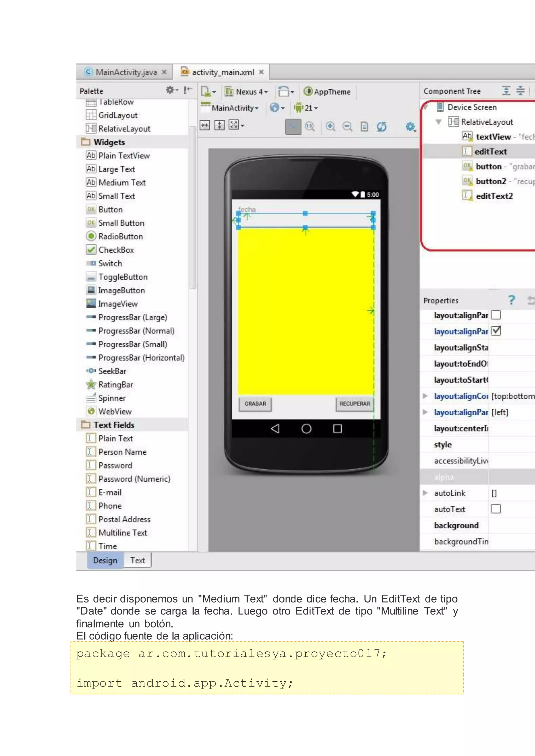
Task: Click the viewport render mode icon
Action: coord(236,125)
